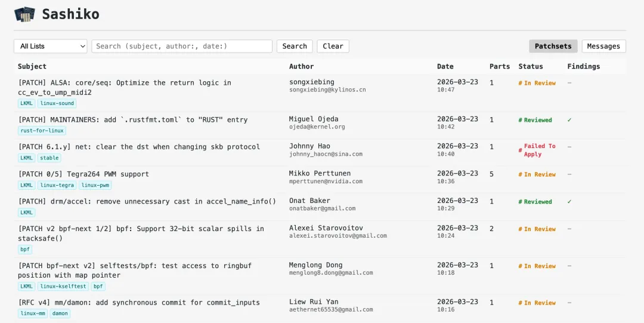Open the Tegra264 PWM support patchset

(x=83, y=174)
